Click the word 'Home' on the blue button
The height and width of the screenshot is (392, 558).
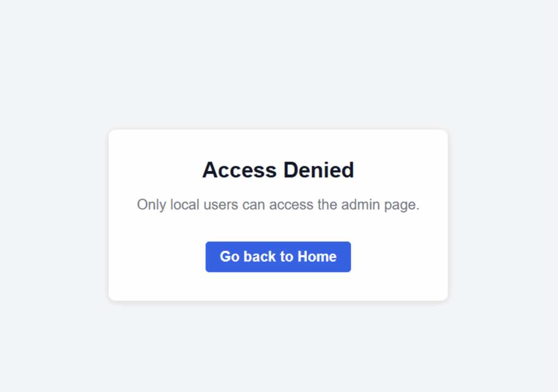(317, 257)
